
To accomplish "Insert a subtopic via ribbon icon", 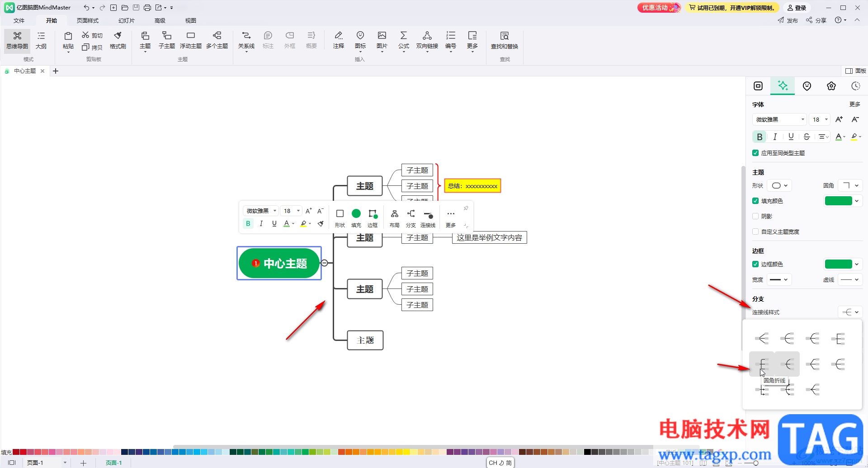I will [x=167, y=36].
